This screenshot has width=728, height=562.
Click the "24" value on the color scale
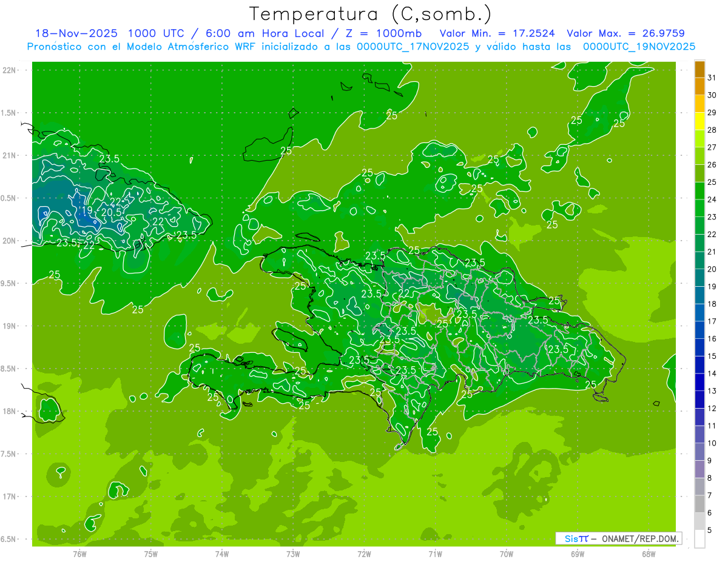point(712,199)
